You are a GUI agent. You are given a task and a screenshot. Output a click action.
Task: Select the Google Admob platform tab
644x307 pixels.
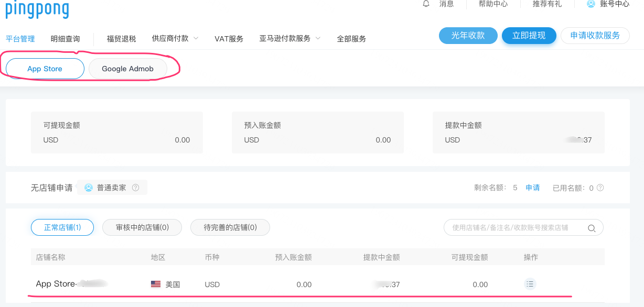pos(128,69)
